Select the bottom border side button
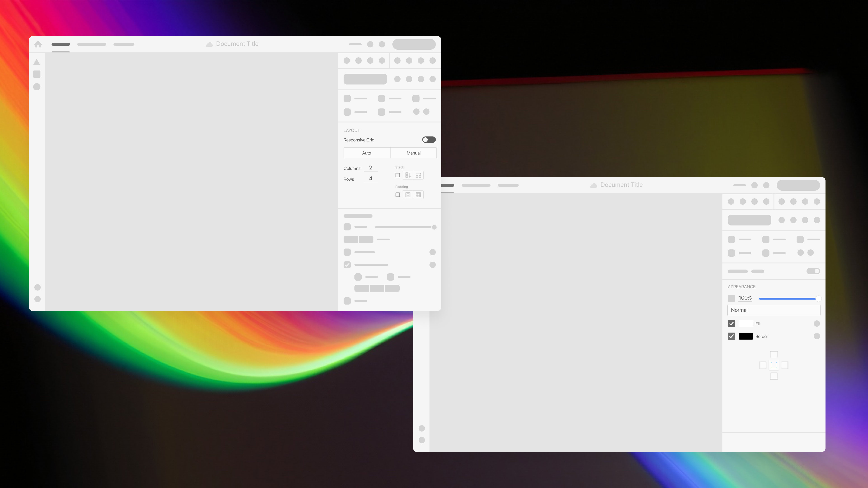Viewport: 868px width, 488px height. tap(774, 376)
